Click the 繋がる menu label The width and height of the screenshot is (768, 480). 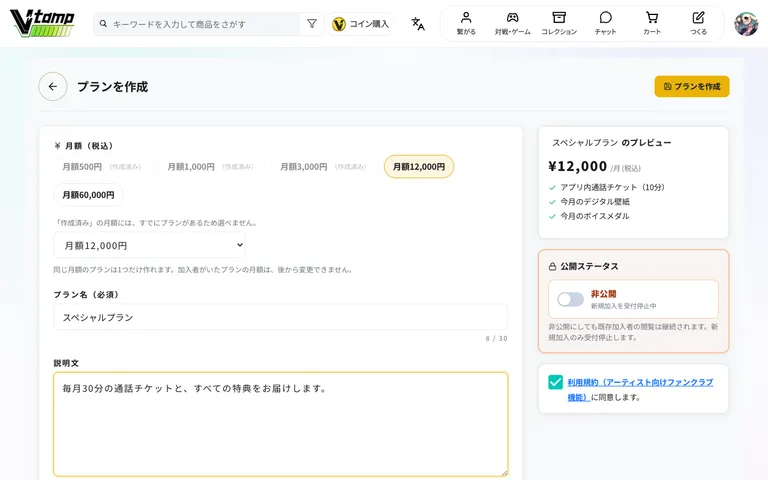click(466, 32)
